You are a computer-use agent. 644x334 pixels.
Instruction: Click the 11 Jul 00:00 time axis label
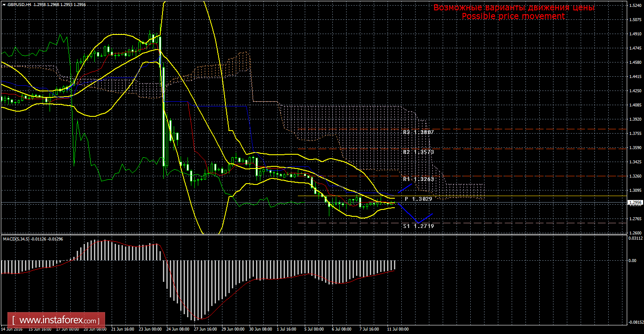[x=398, y=329]
